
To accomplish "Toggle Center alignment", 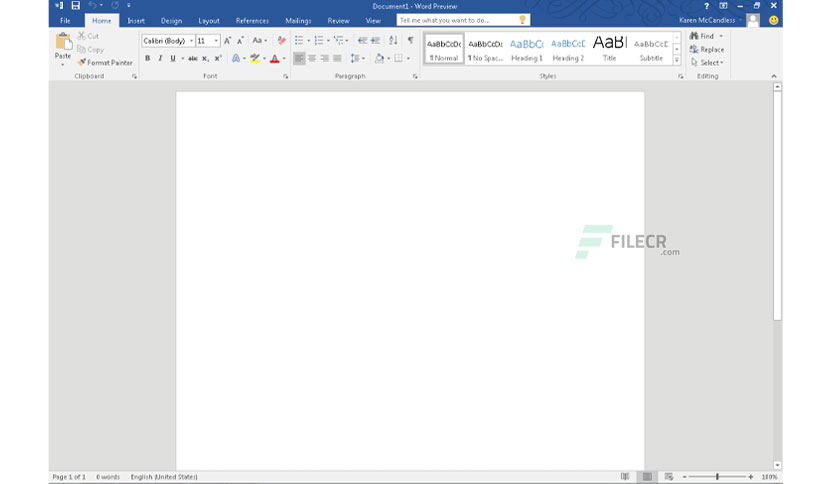I will (x=312, y=59).
